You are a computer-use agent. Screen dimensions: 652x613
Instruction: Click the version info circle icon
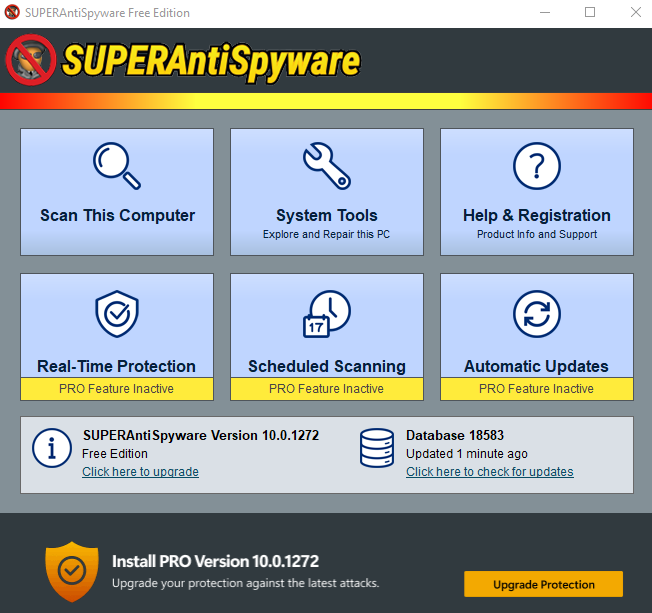pyautogui.click(x=52, y=448)
